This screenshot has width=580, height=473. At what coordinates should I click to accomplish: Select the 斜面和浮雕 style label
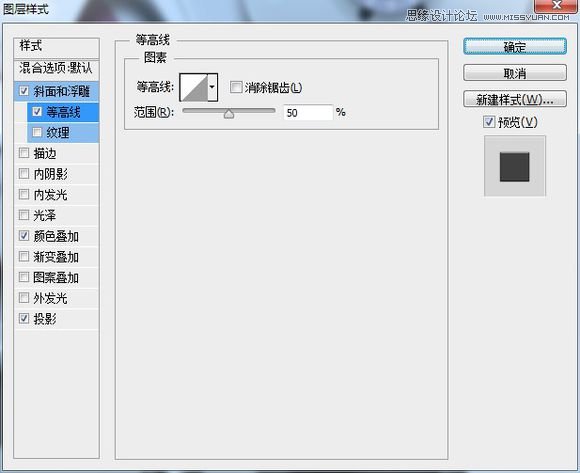click(x=61, y=91)
